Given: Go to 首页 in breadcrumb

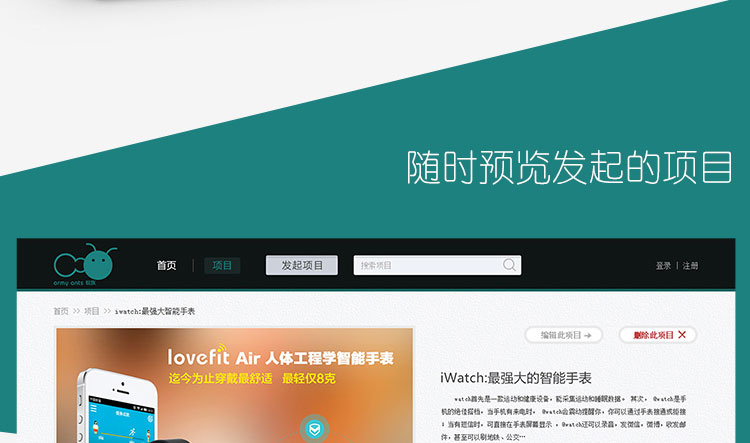Looking at the screenshot, I should pyautogui.click(x=61, y=311).
